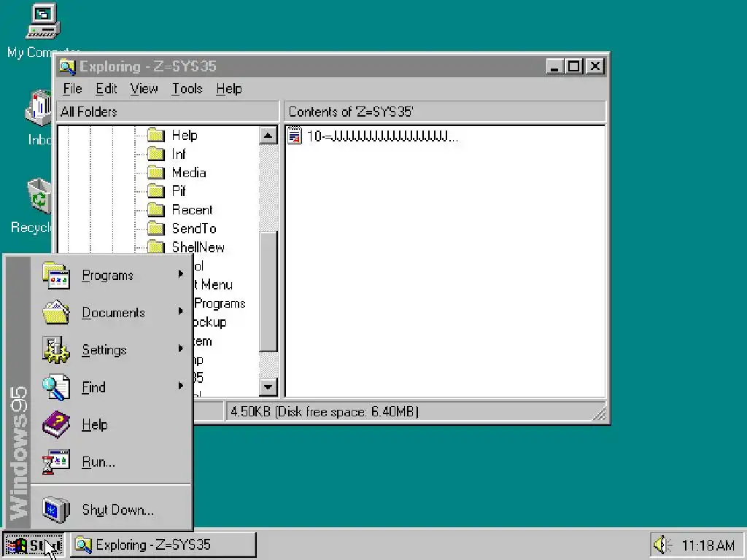This screenshot has width=747, height=560.
Task: Click the Settings gear icon in Start menu
Action: click(x=56, y=349)
